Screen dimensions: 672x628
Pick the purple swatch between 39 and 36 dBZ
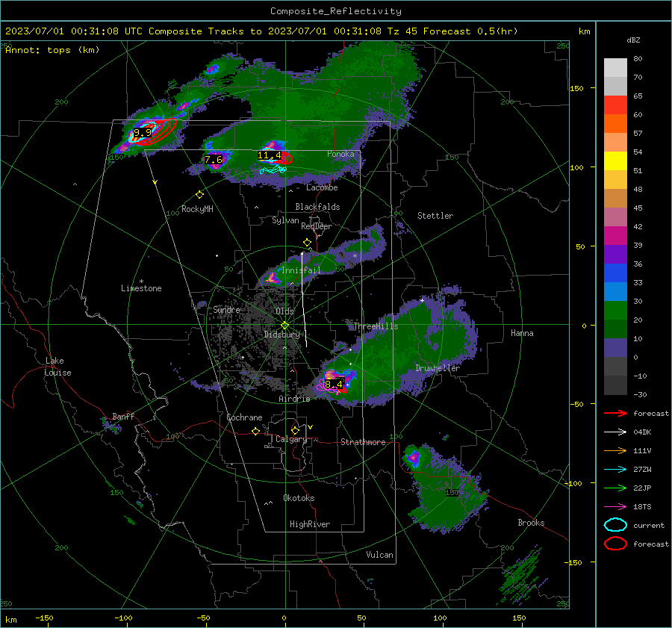[615, 254]
